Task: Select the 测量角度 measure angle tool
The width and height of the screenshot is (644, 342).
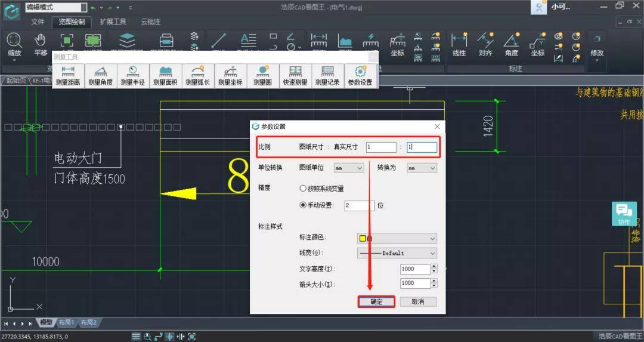Action: (x=101, y=76)
